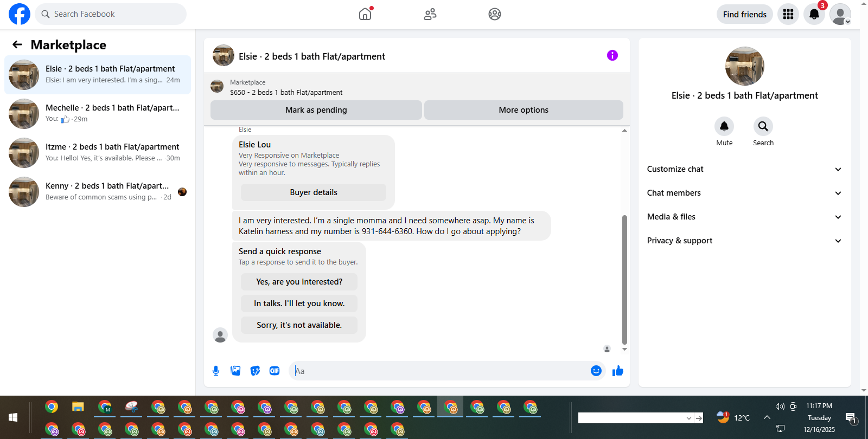
Task: Click the Facebook logo
Action: click(x=20, y=14)
